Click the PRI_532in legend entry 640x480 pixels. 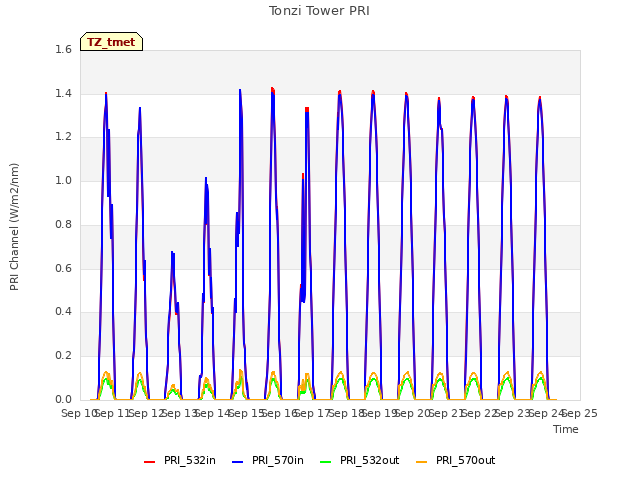pyautogui.click(x=180, y=460)
